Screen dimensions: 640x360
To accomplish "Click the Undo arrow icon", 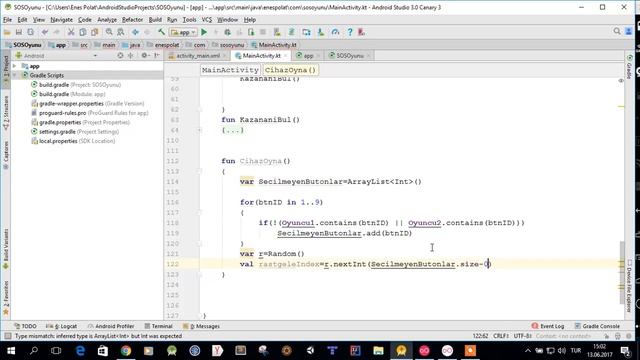I will coord(45,32).
